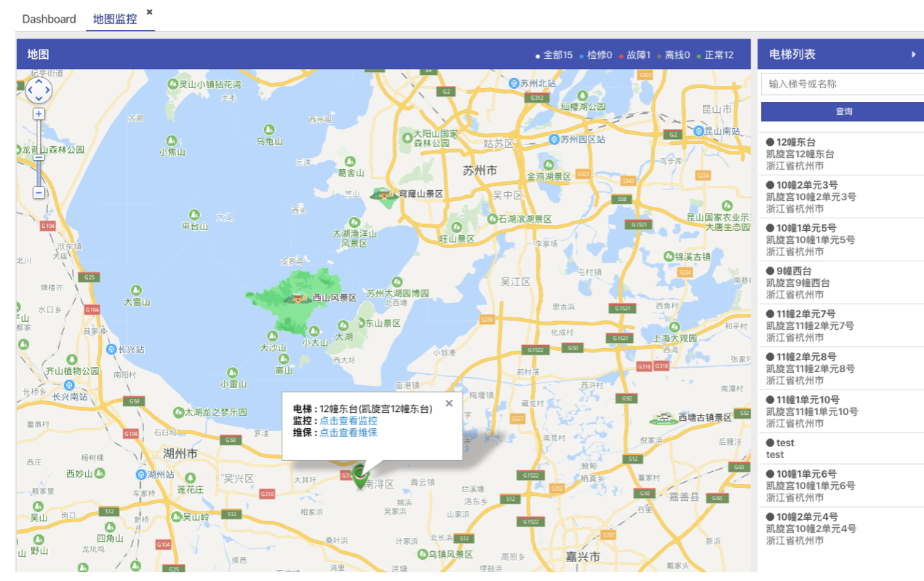The height and width of the screenshot is (581, 924).
Task: Focus the 输入梯号或名称 search field
Action: point(842,84)
